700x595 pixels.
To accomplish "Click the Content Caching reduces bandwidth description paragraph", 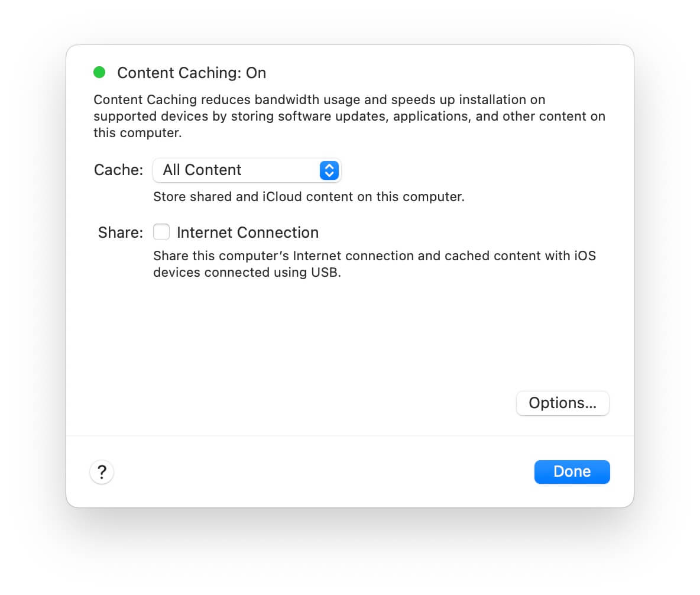I will tap(349, 116).
